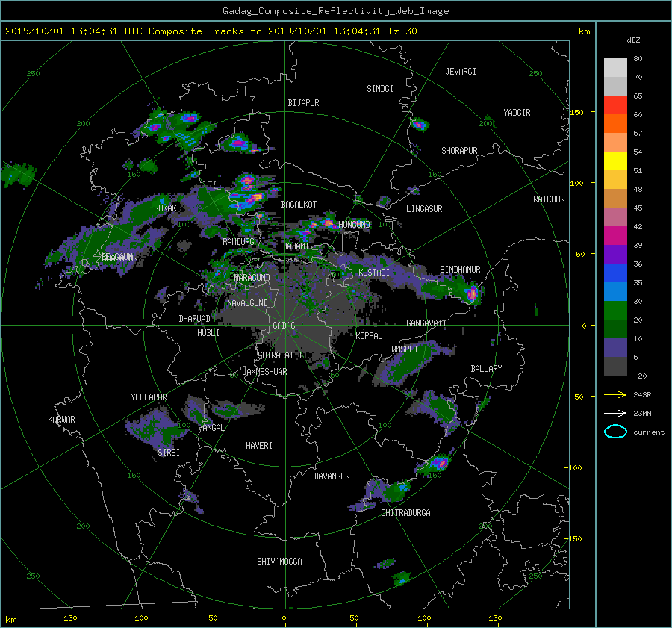
Task: Click the yellow 24SR arrow legend icon
Action: click(x=615, y=394)
